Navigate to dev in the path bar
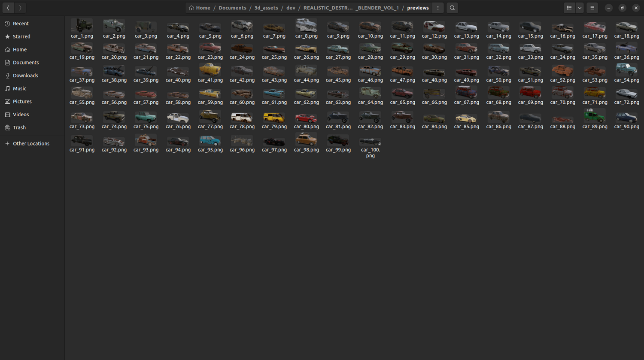The width and height of the screenshot is (644, 360). 291,8
